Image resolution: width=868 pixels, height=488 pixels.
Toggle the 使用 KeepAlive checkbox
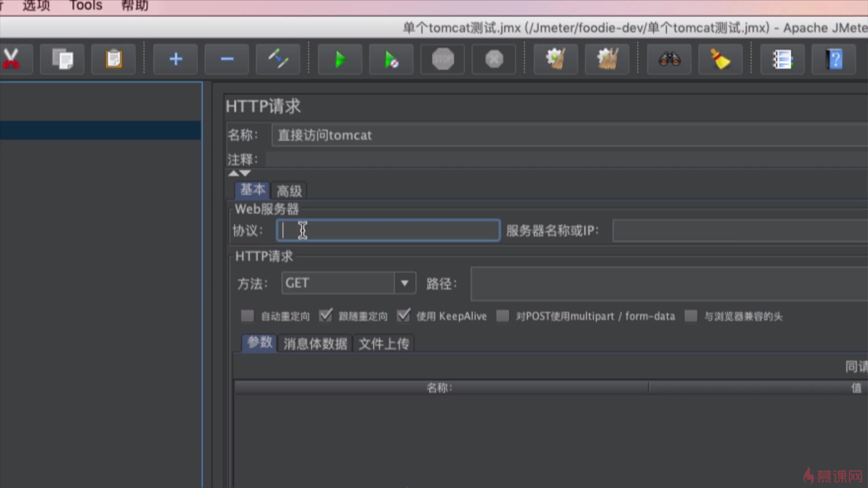[x=403, y=316]
